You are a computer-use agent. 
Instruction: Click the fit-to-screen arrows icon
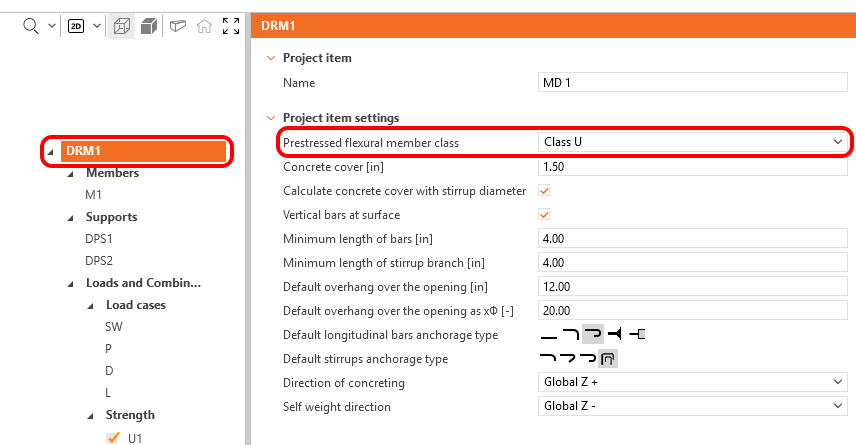coord(231,26)
